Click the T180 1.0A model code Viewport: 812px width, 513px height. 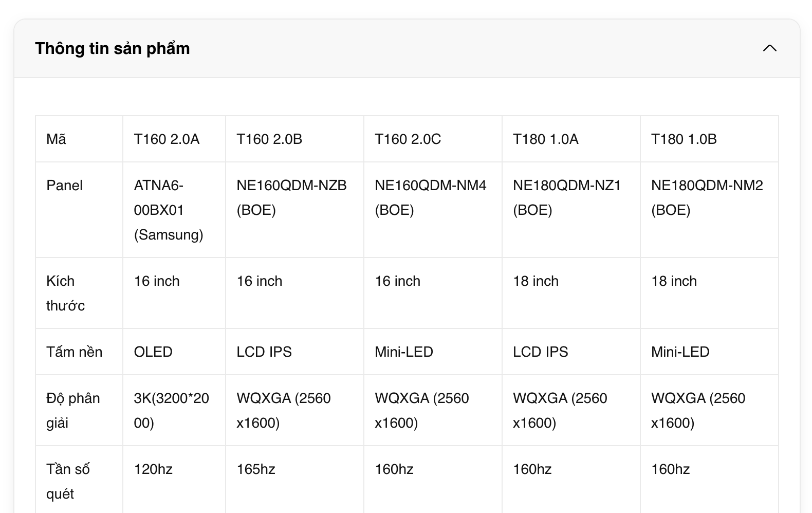point(545,139)
